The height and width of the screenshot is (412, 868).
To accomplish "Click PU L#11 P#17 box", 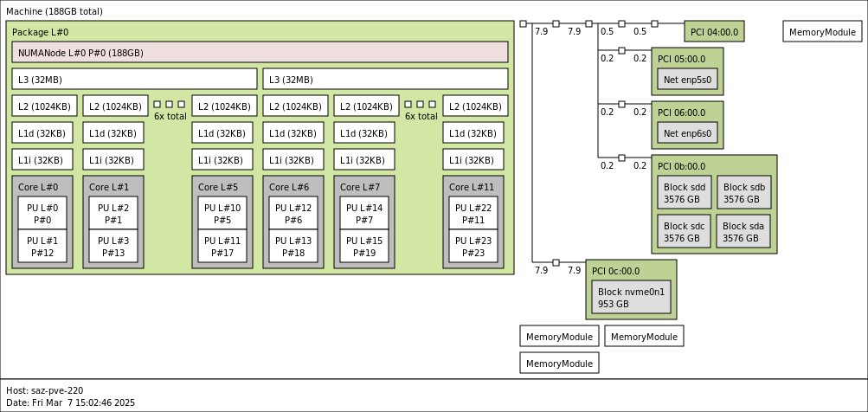I will pyautogui.click(x=222, y=247).
